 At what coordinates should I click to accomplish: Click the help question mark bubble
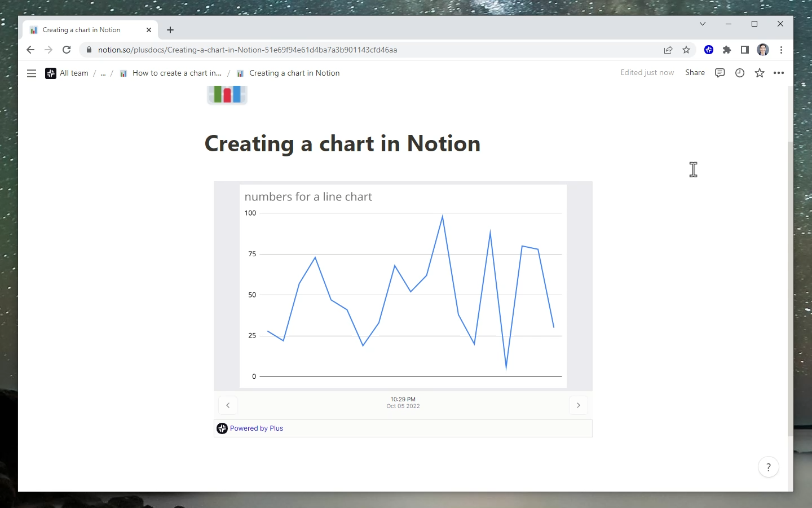point(768,467)
